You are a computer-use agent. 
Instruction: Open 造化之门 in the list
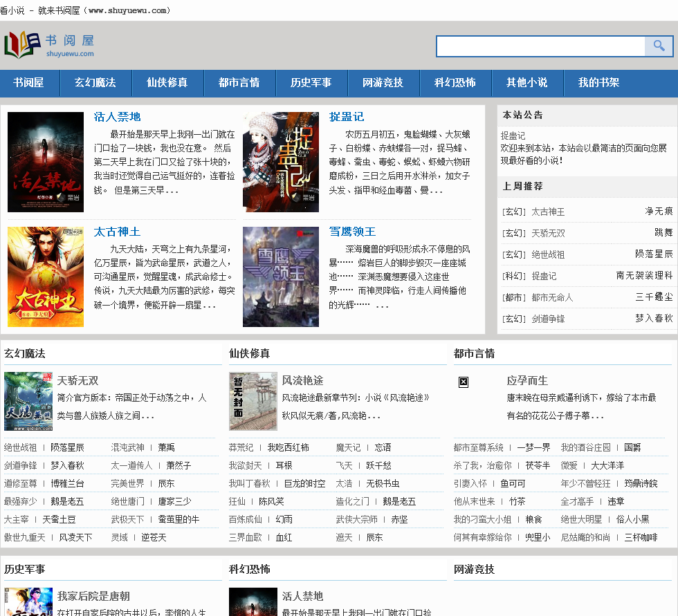(352, 501)
